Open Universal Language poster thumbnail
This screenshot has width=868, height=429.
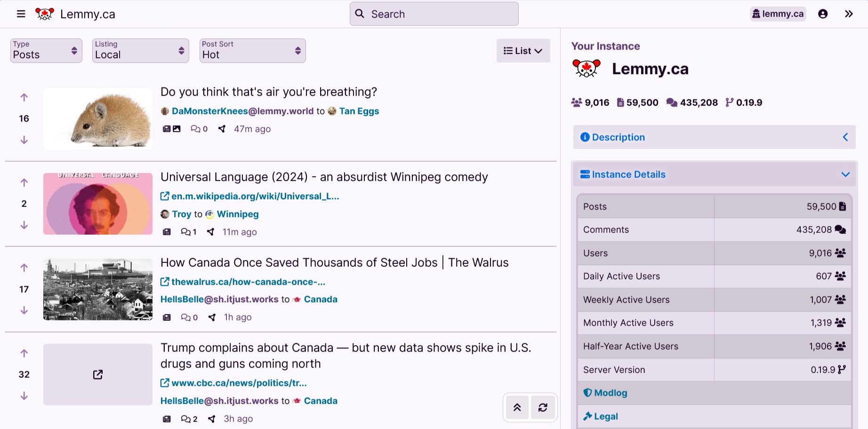98,204
